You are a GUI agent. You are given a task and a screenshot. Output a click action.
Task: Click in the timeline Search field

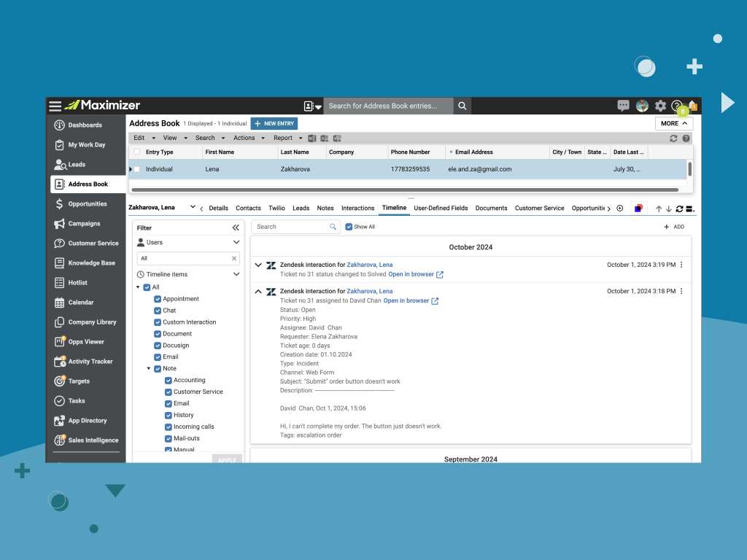coord(295,227)
